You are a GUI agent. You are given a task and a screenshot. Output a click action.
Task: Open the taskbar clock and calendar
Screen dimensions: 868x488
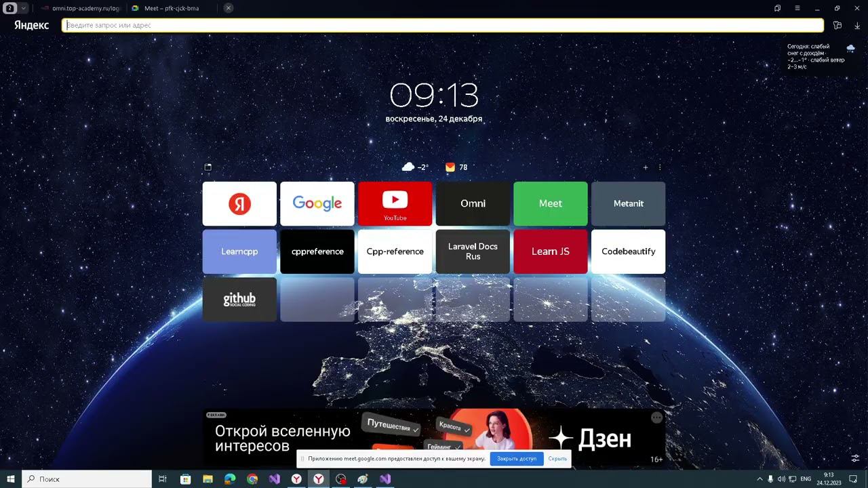click(x=829, y=479)
